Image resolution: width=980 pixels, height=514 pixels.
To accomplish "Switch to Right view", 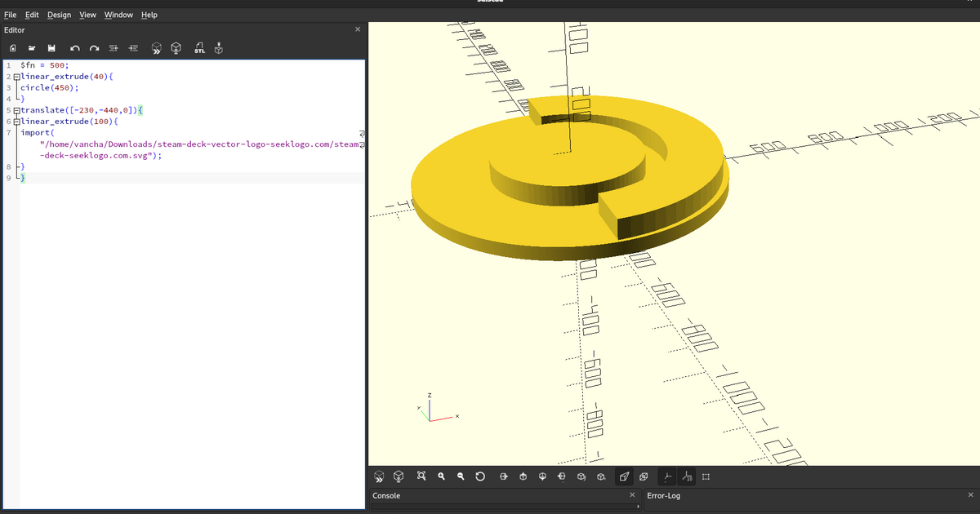I will point(503,476).
